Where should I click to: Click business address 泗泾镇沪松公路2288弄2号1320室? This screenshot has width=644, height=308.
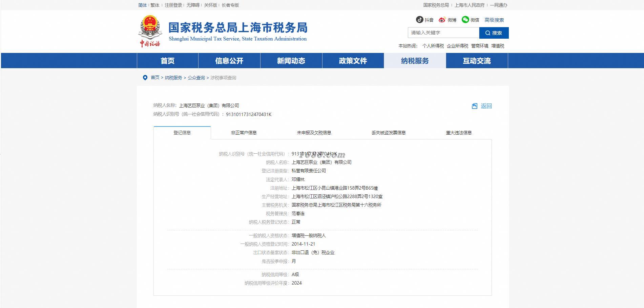pyautogui.click(x=350, y=196)
